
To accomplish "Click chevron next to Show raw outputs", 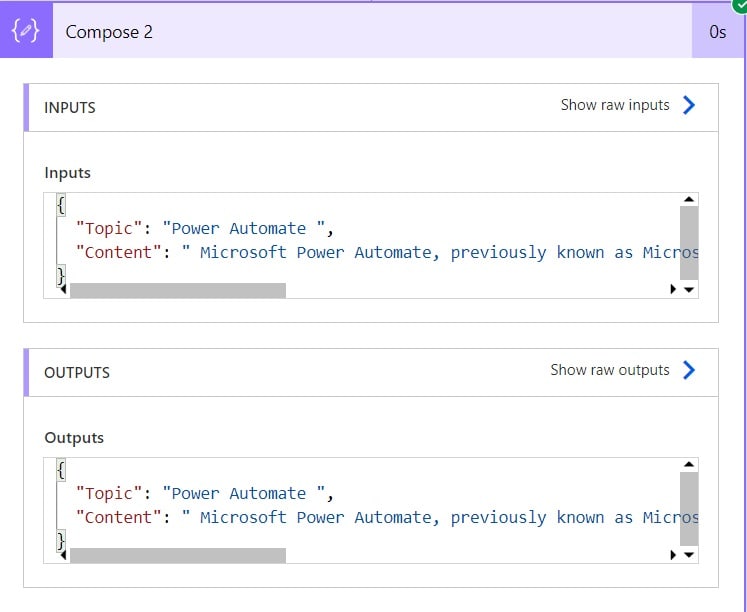I will click(x=689, y=370).
